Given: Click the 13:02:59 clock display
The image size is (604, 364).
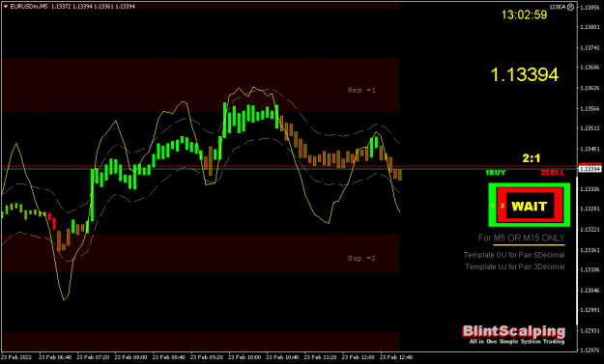Looking at the screenshot, I should [524, 15].
